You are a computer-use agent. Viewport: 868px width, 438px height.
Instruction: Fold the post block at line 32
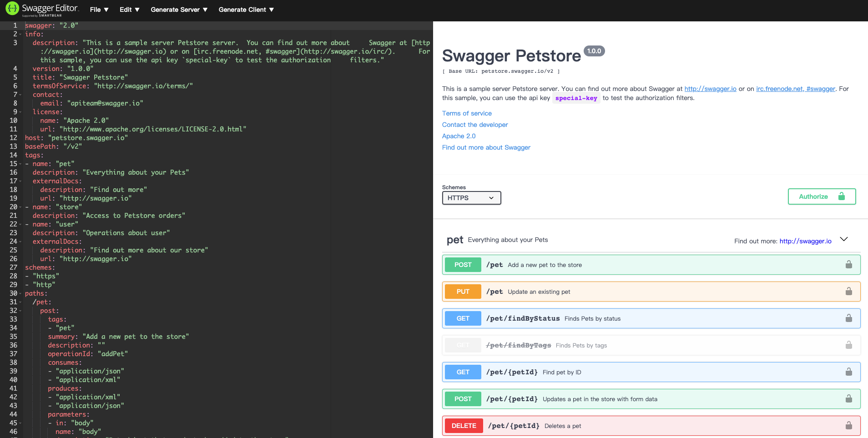point(20,311)
